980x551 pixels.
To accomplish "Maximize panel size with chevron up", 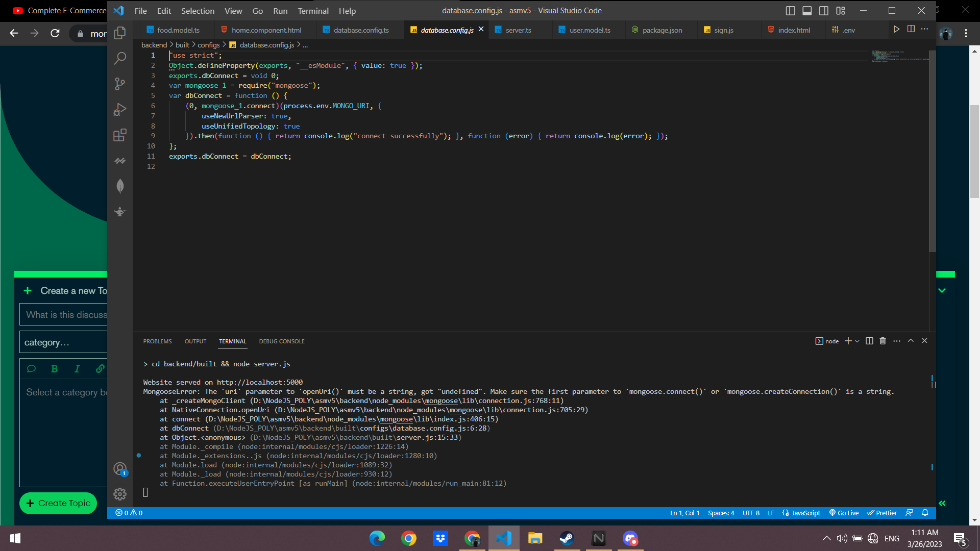I will (911, 341).
